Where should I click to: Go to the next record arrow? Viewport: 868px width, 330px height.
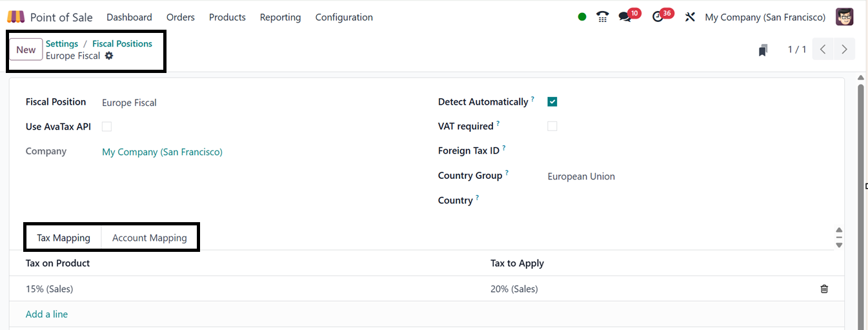click(844, 50)
